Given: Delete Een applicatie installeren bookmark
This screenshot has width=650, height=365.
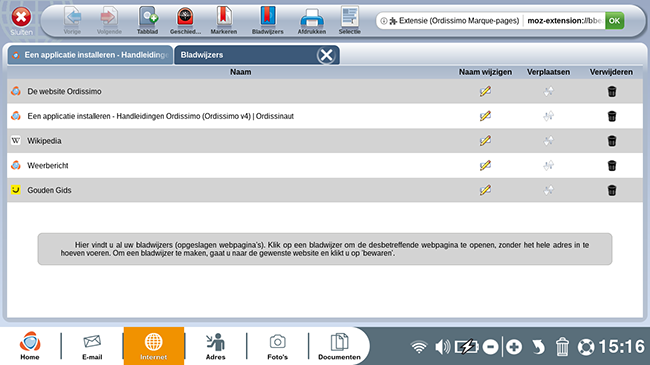Looking at the screenshot, I should point(612,116).
